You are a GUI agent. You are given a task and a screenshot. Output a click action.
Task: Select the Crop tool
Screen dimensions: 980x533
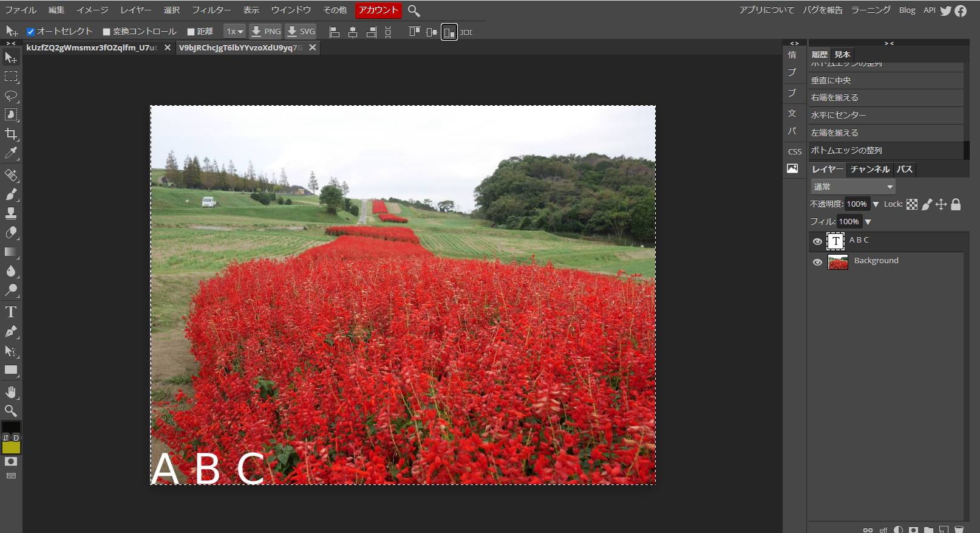click(11, 134)
